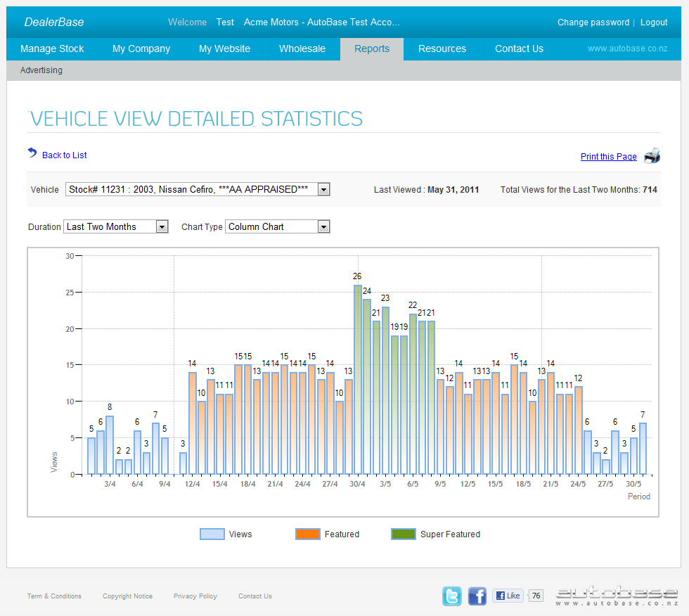The image size is (689, 616).
Task: Open the Vehicle stock selection dropdown
Action: tap(323, 188)
